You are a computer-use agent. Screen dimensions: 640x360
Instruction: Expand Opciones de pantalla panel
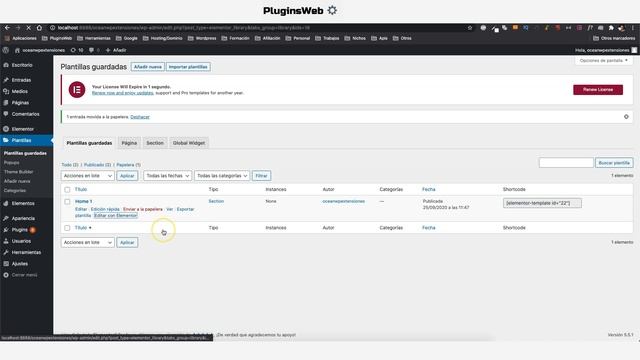pyautogui.click(x=604, y=60)
